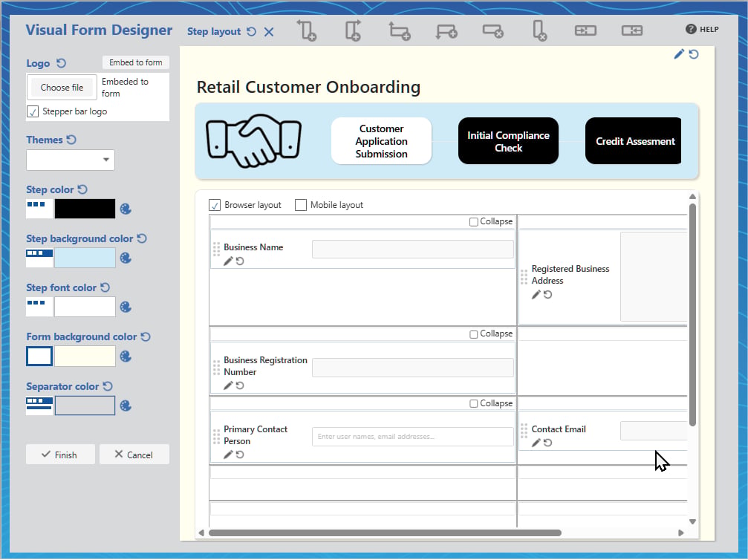
Task: Reset the Logo setting
Action: click(61, 63)
